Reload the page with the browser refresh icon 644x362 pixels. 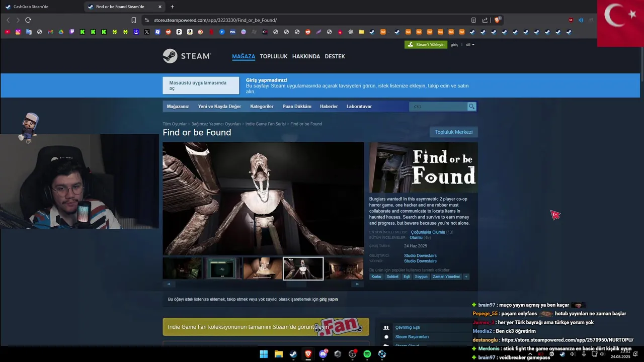point(28,20)
